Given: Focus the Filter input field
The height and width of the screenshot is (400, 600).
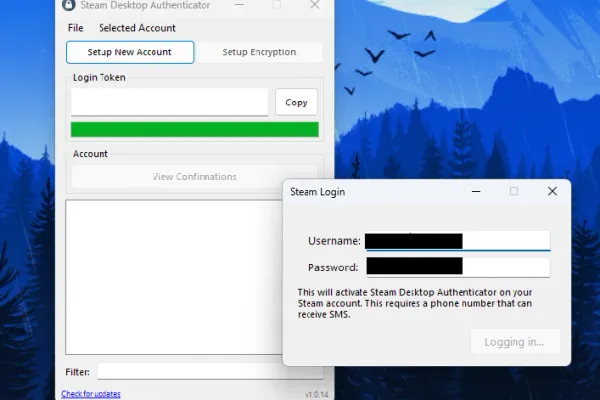Looking at the screenshot, I should pos(210,371).
